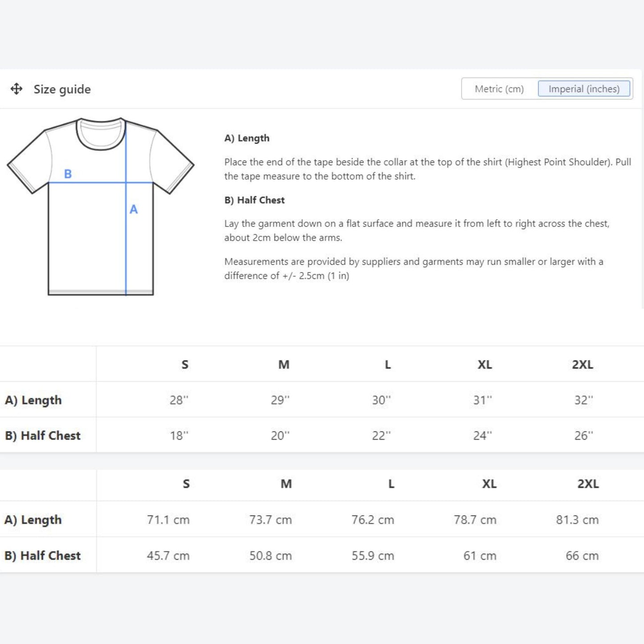
Task: Click the blue letter B on the shirt
Action: (x=68, y=174)
